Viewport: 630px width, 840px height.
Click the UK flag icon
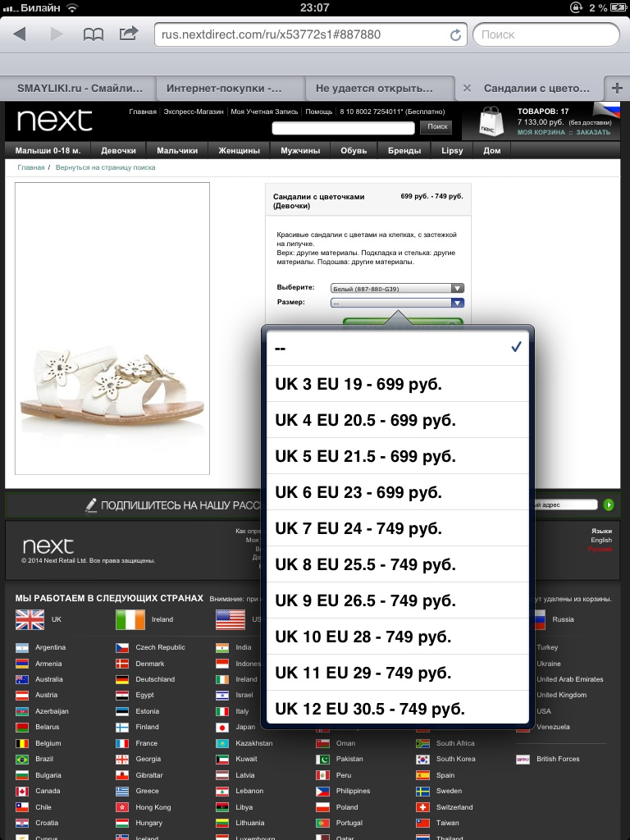point(30,620)
